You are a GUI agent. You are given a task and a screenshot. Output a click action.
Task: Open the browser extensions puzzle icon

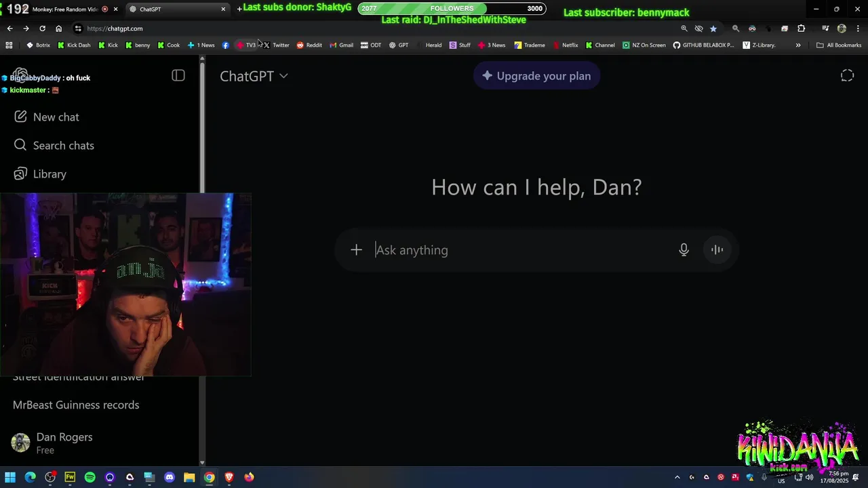point(801,28)
